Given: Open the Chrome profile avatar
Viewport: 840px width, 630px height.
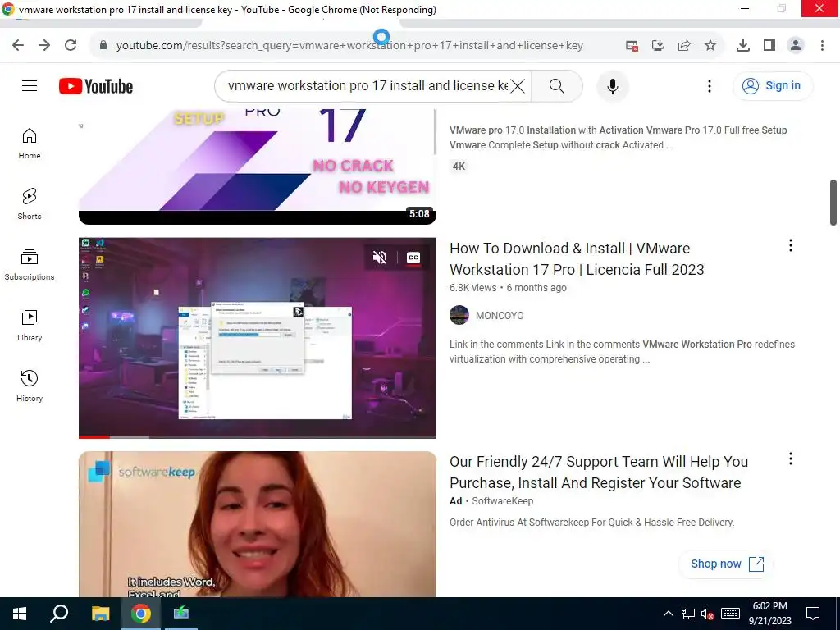Looking at the screenshot, I should pyautogui.click(x=796, y=46).
